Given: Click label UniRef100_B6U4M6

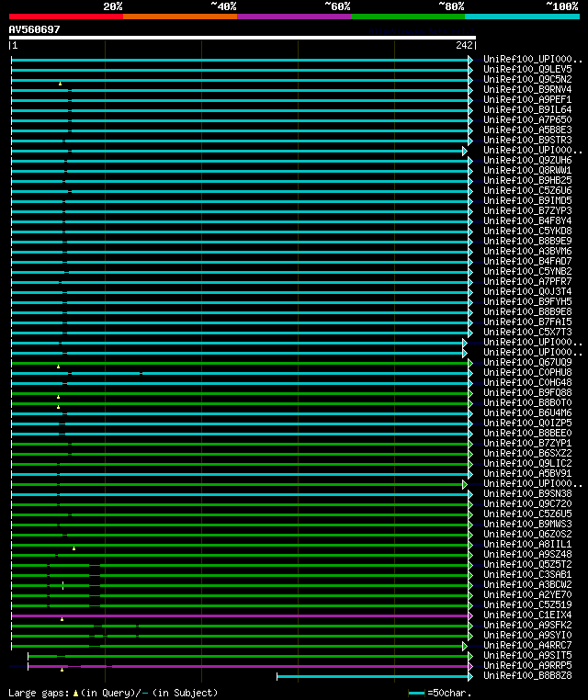Looking at the screenshot, I should [x=527, y=413].
